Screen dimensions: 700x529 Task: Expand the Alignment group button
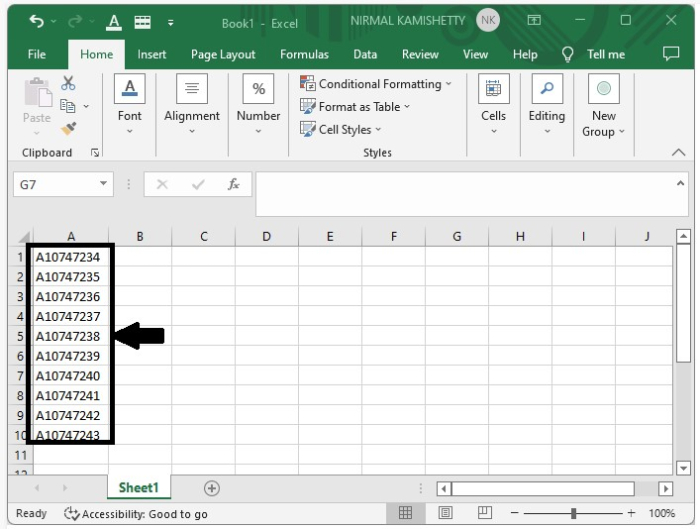(x=192, y=105)
